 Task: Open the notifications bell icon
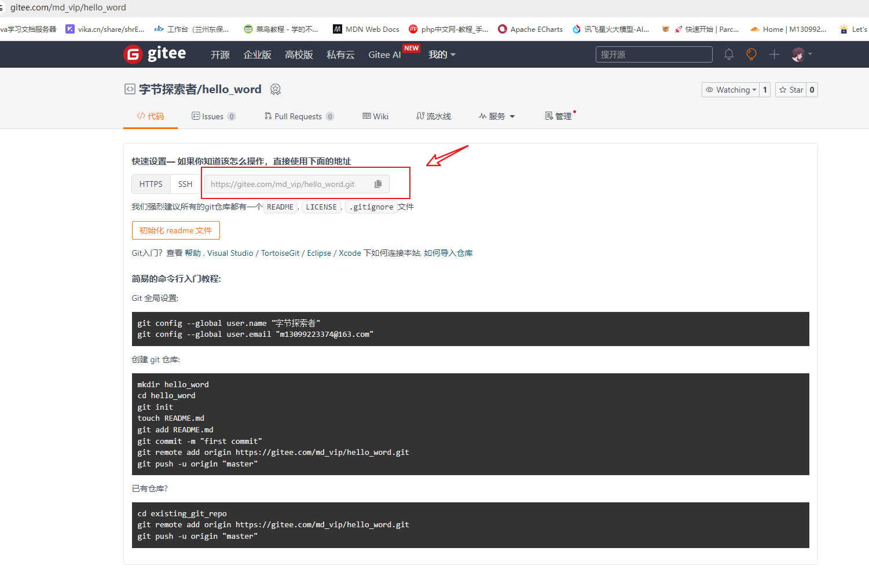pyautogui.click(x=729, y=54)
